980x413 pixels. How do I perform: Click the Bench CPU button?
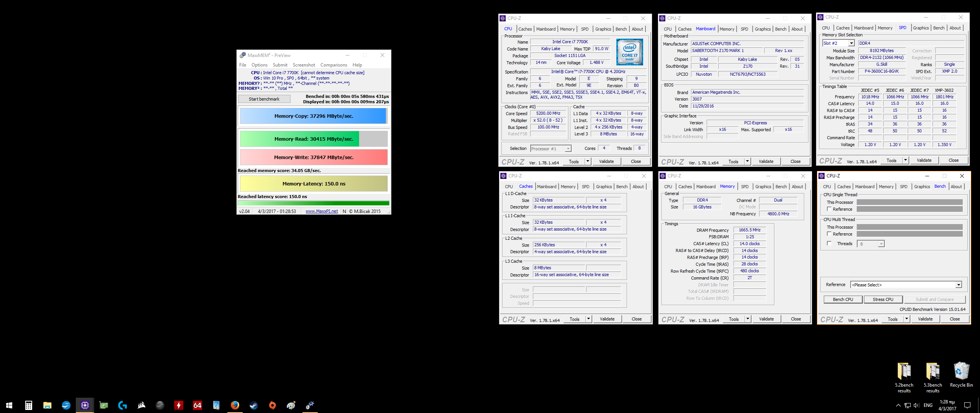coord(843,299)
